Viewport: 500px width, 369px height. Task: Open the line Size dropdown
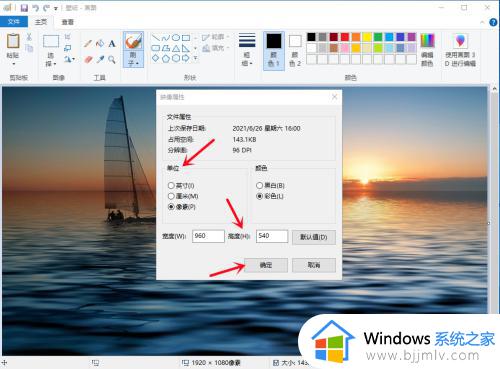coord(247,49)
